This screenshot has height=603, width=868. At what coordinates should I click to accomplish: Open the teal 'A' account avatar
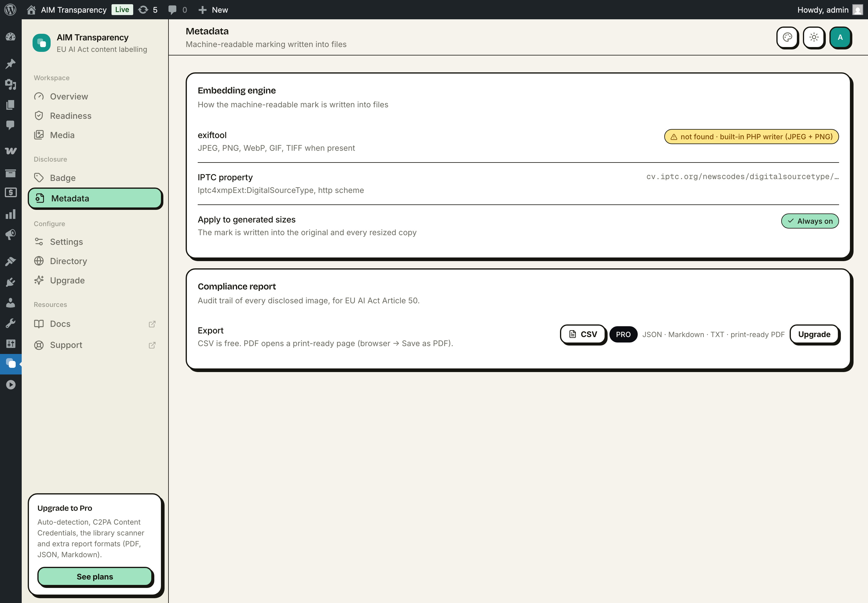coord(841,37)
